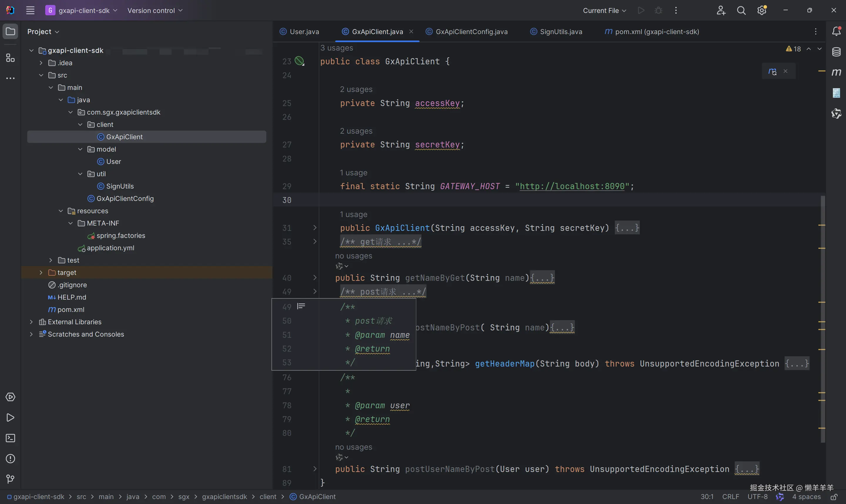Open the Run tool window icon
Image resolution: width=846 pixels, height=504 pixels.
[x=10, y=417]
